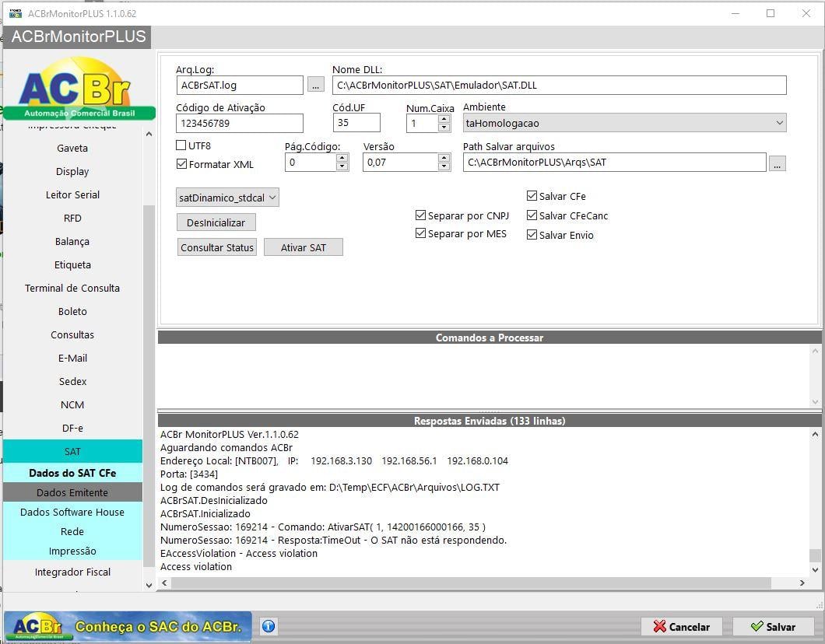The image size is (825, 644).
Task: Expand the satDinamico_stdcall combo box
Action: (x=227, y=198)
